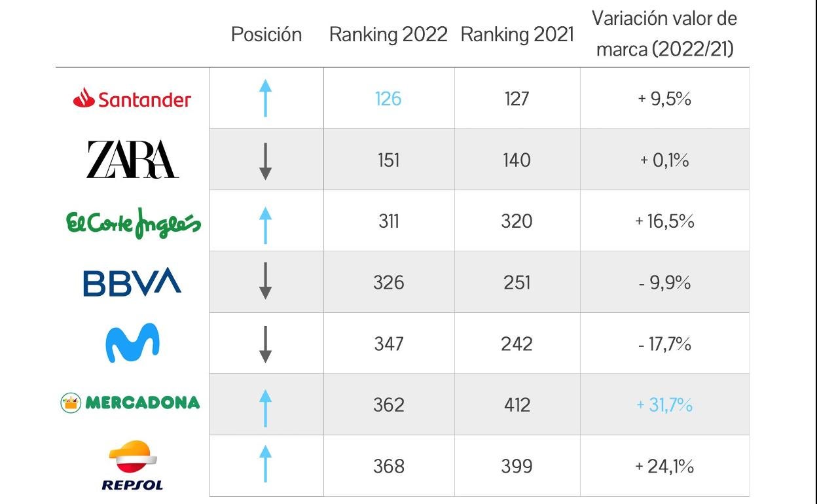Click Santander's 2022 ranking value 126
The height and width of the screenshot is (504, 817).
(x=388, y=99)
